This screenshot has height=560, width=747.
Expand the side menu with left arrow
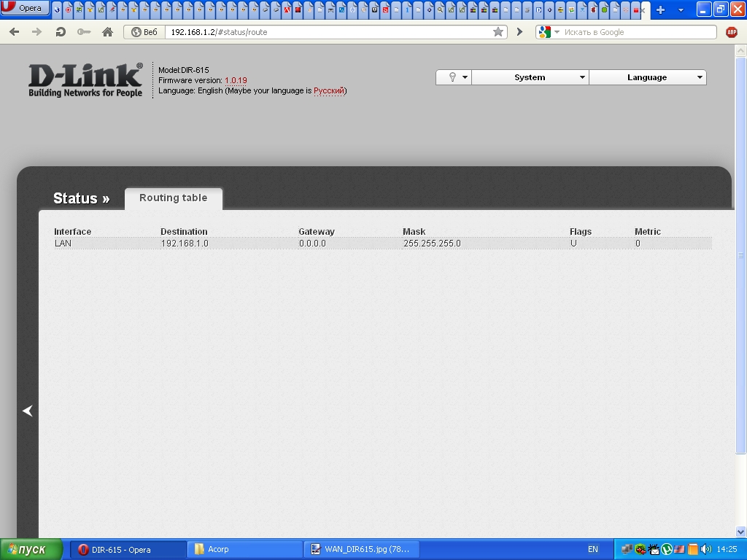point(28,411)
